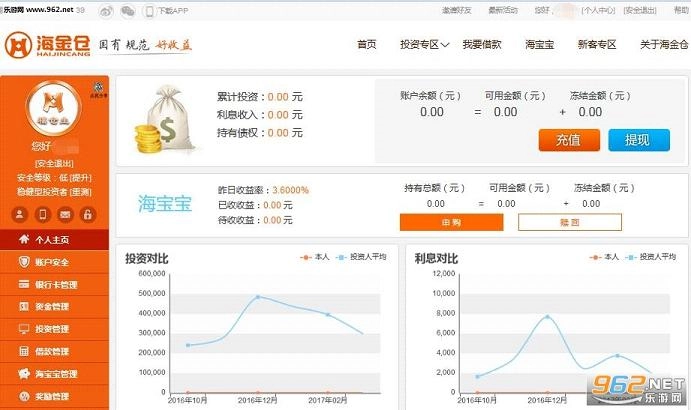Click the padlock security icon in sidebar

click(x=88, y=214)
